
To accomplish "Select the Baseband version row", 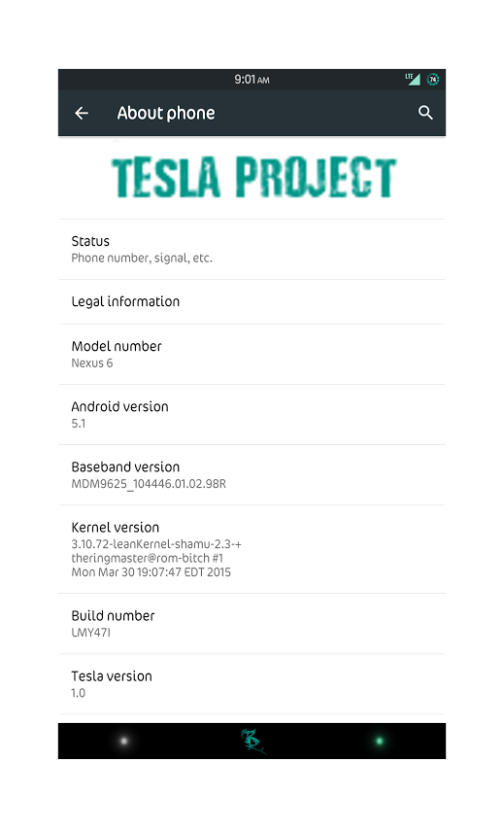I will coord(252,474).
